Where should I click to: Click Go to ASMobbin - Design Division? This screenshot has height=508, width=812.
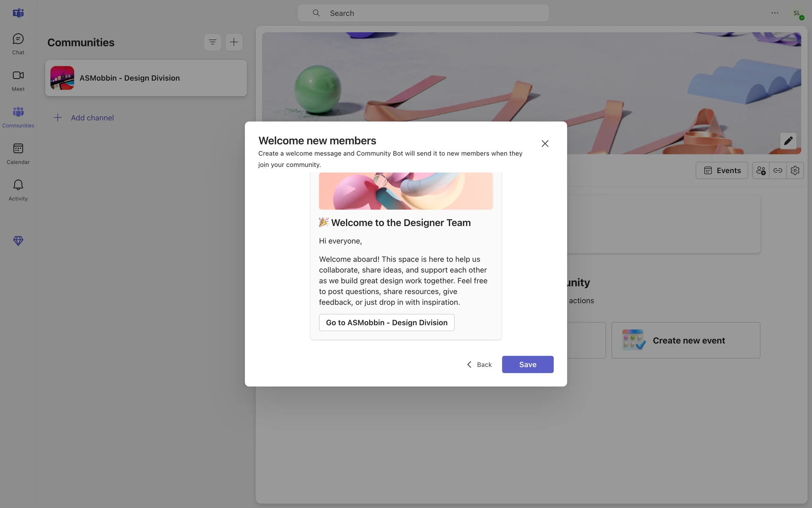386,323
